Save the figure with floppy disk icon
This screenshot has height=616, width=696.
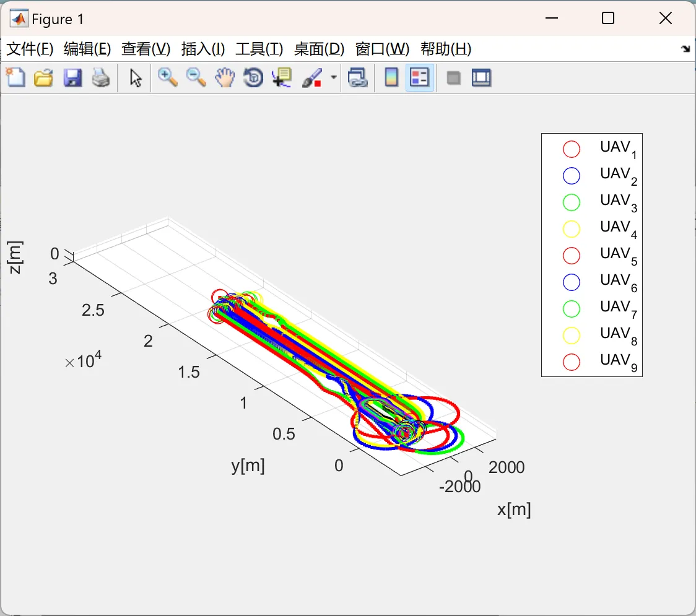[72, 78]
